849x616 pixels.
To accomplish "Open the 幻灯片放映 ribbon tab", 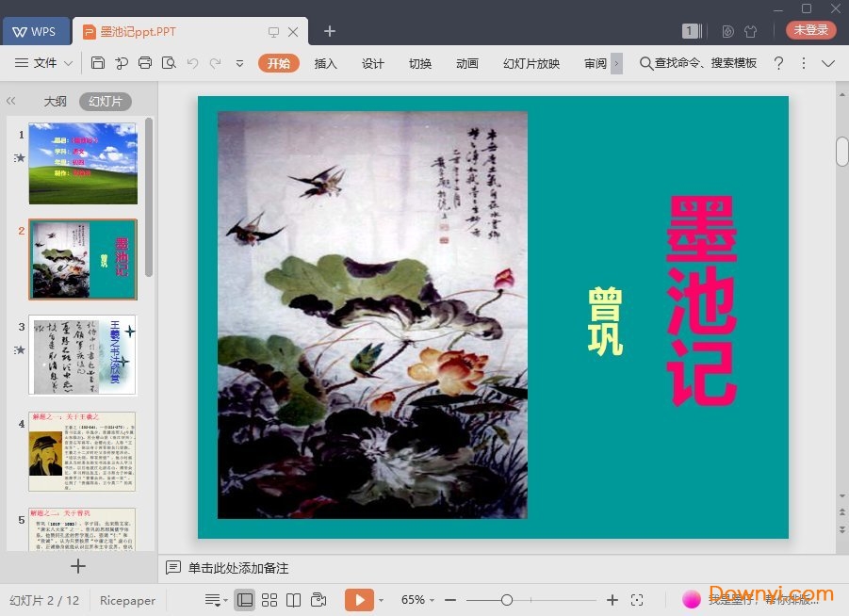I will (x=531, y=63).
